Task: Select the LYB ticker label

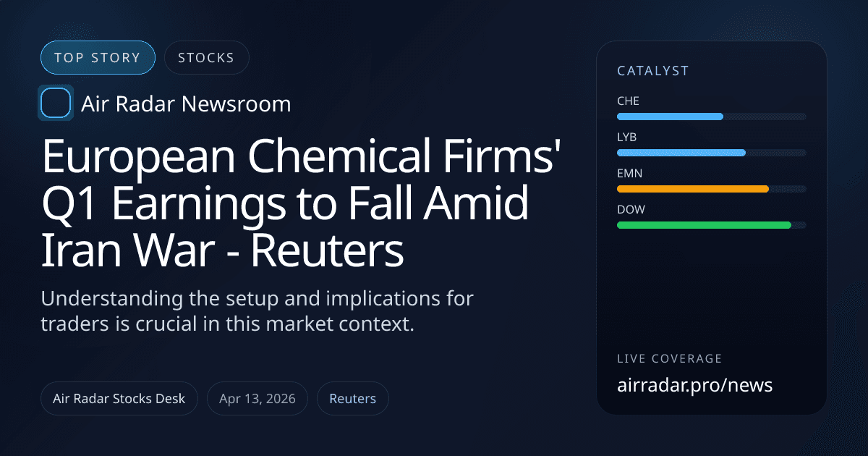Action: click(x=627, y=138)
